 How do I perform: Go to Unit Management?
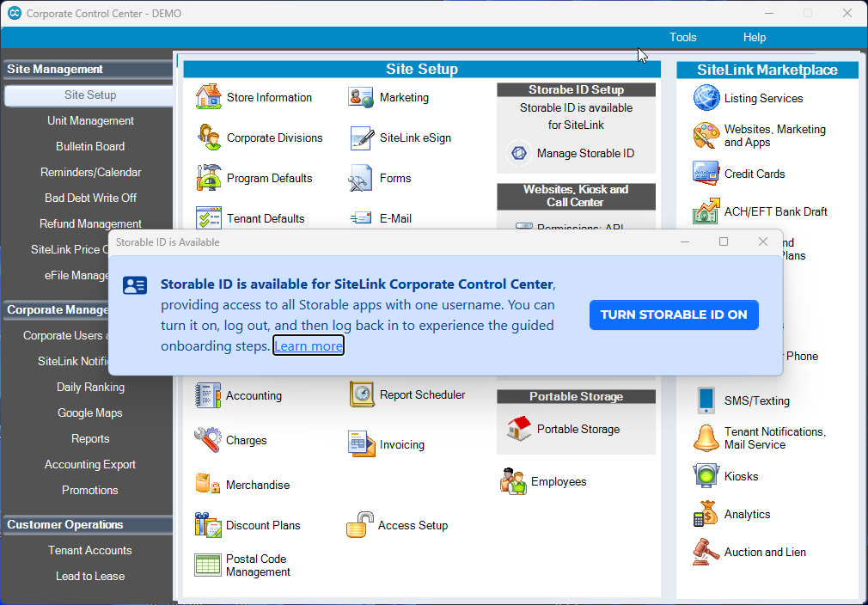click(90, 120)
